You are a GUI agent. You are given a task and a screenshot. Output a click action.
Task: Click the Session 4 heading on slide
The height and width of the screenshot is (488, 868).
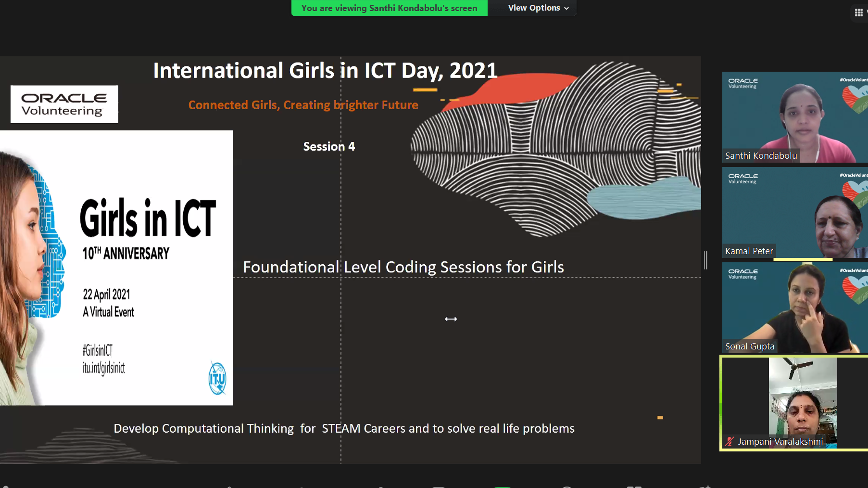[329, 146]
